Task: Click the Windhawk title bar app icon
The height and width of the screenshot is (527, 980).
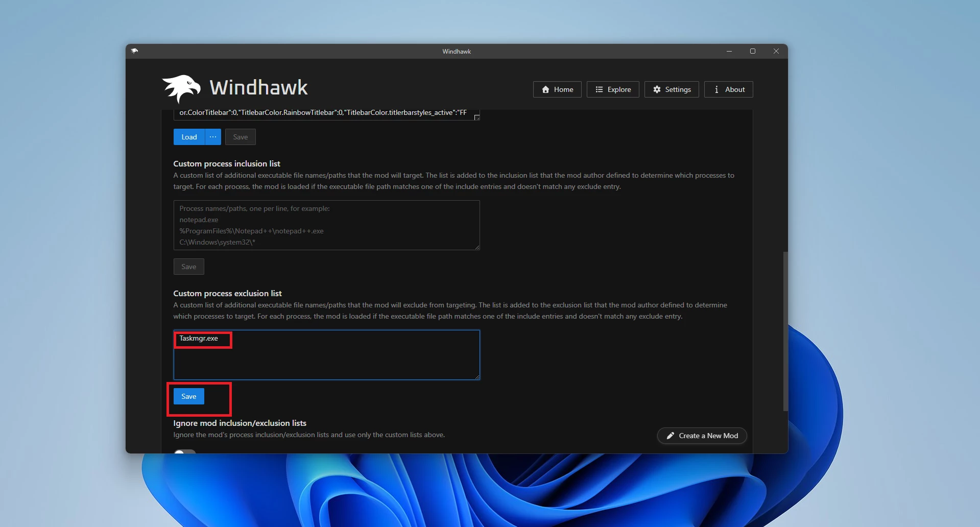Action: (x=134, y=51)
